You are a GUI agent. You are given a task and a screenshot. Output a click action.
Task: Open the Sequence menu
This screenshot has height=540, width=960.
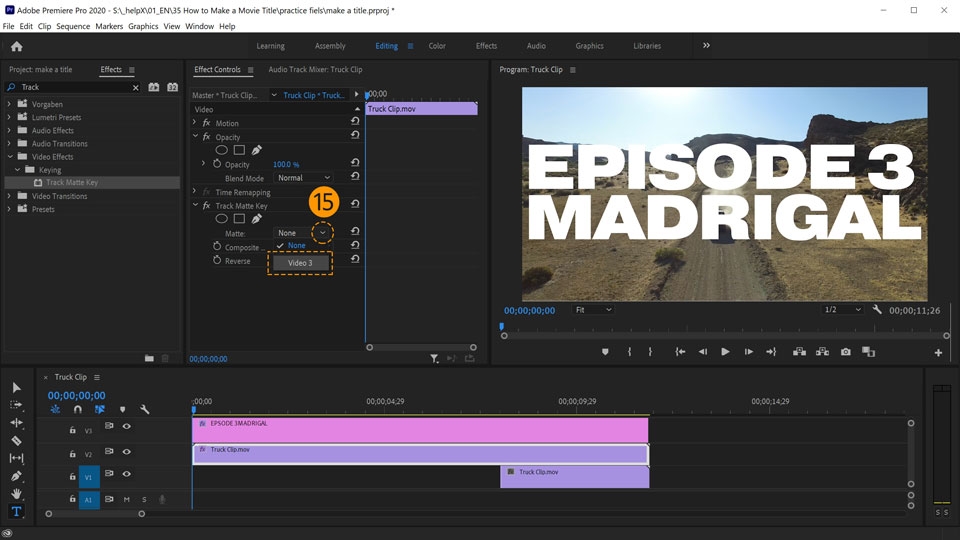[73, 26]
